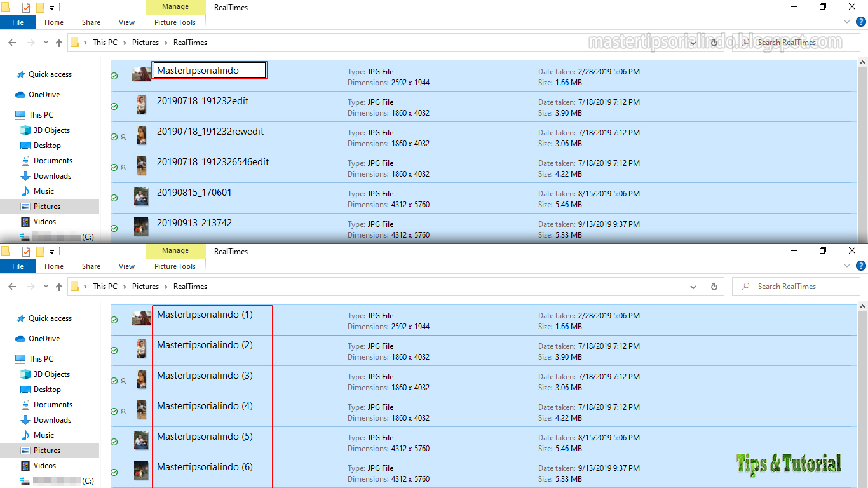Navigate up to Pictures using the up arrow
Image resolution: width=868 pixels, height=488 pixels.
(58, 42)
